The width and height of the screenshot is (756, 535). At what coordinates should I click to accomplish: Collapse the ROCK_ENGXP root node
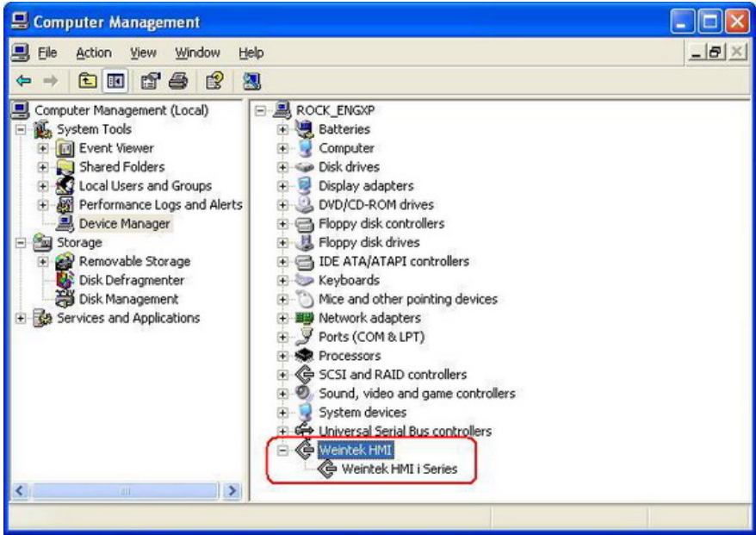point(260,110)
